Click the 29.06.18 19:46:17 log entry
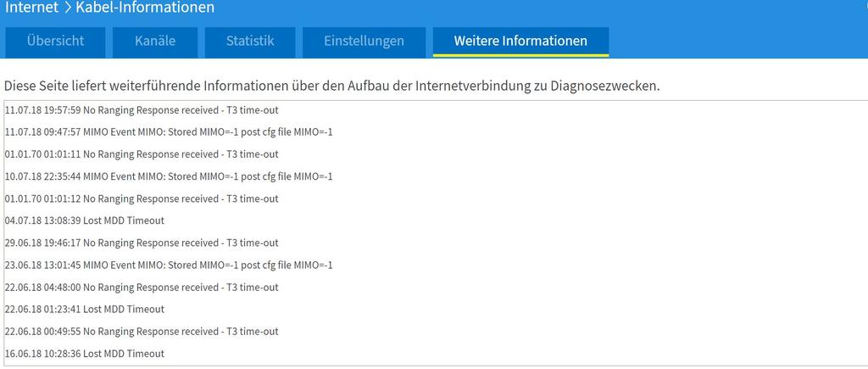This screenshot has height=369, width=868. pos(142,243)
